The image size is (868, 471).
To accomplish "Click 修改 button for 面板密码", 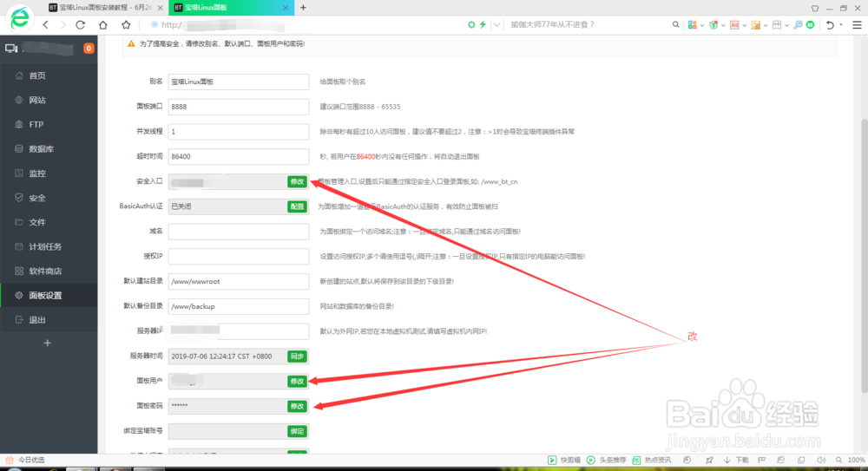I will click(297, 406).
